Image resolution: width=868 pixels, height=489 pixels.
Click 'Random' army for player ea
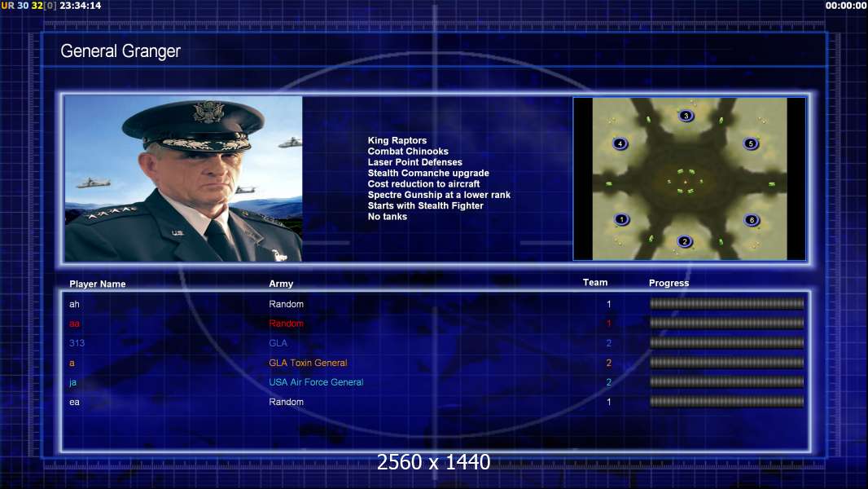point(286,402)
